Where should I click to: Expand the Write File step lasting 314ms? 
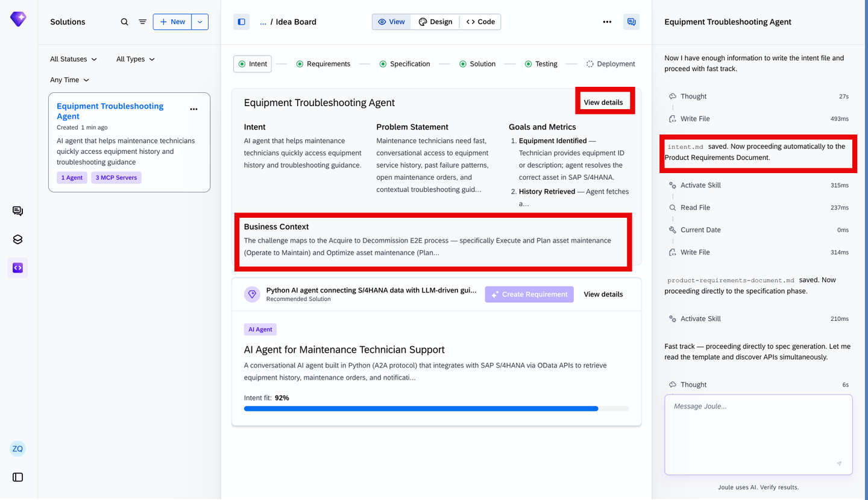click(758, 252)
